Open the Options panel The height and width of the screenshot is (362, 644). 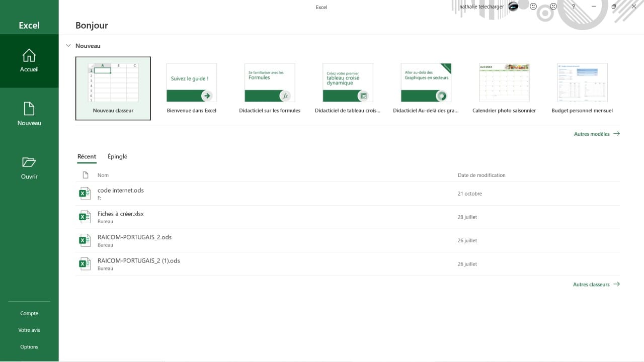pyautogui.click(x=29, y=346)
